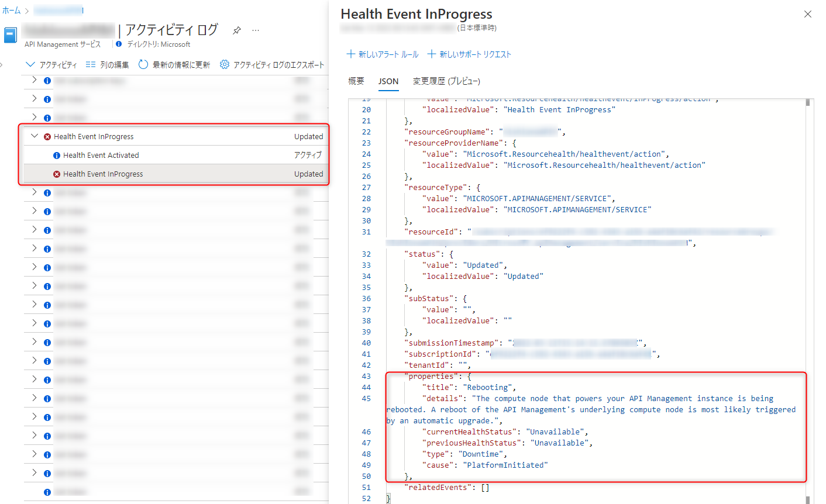Image resolution: width=826 pixels, height=504 pixels.
Task: Click アクティビティ ログのエクスポート gear icon
Action: click(223, 65)
